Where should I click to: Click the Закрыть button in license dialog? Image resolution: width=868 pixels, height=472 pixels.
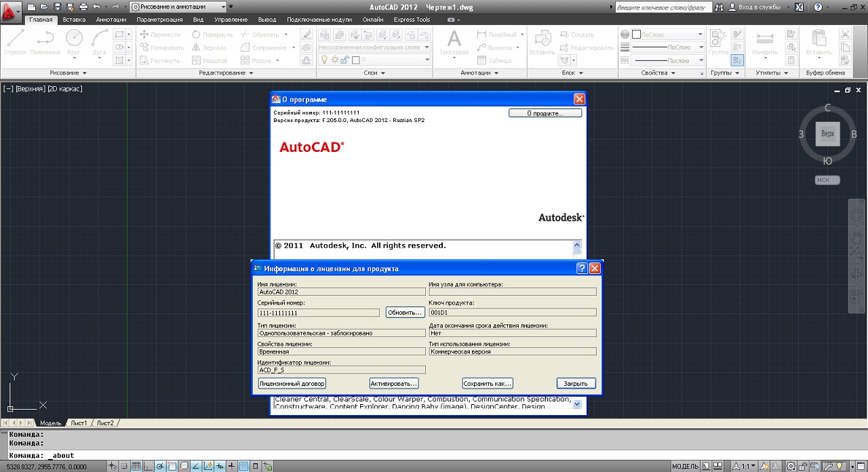576,383
